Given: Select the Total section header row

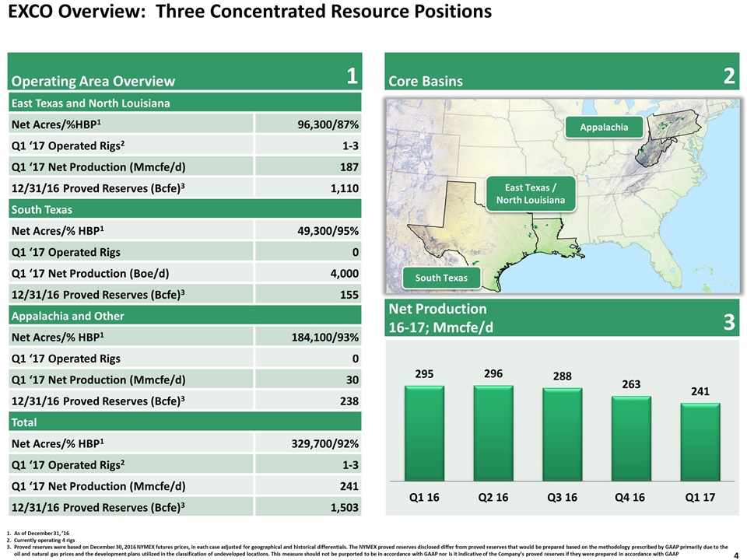Looking at the screenshot, I should [x=185, y=422].
